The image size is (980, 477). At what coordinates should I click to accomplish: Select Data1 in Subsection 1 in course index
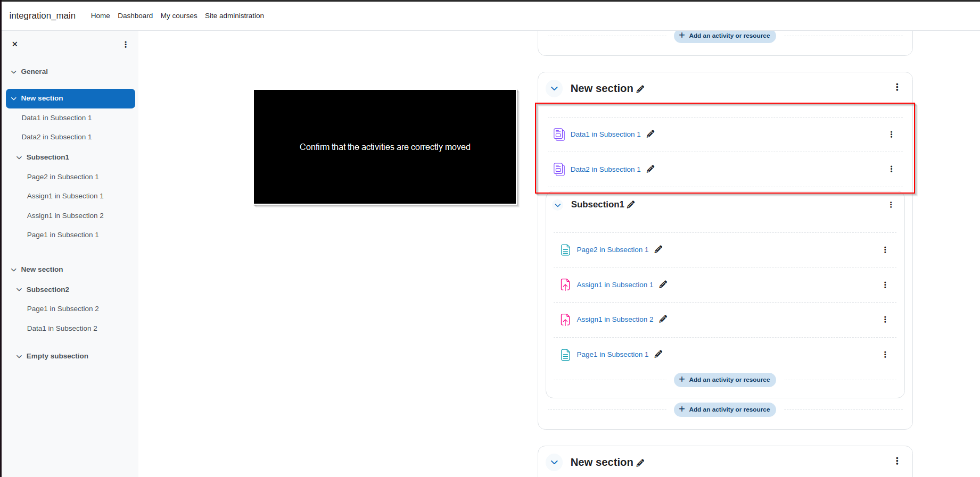pos(56,118)
